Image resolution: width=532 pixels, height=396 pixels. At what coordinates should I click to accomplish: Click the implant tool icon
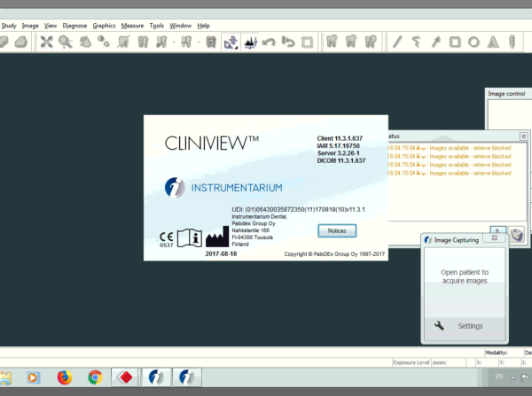[x=513, y=42]
